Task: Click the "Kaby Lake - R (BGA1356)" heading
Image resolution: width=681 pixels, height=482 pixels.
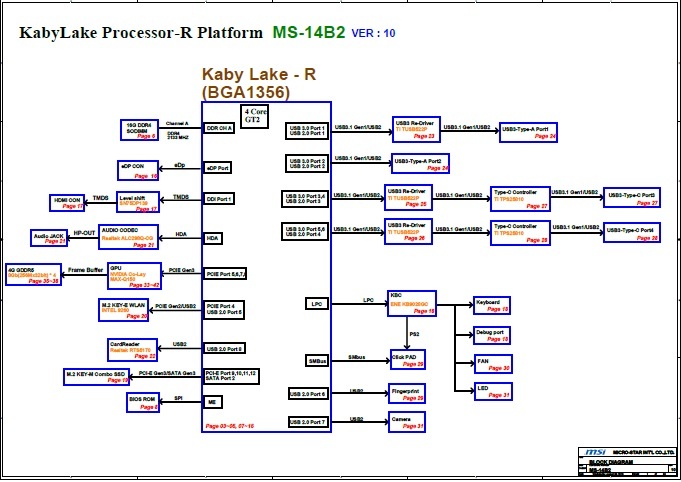Action: coord(259,83)
